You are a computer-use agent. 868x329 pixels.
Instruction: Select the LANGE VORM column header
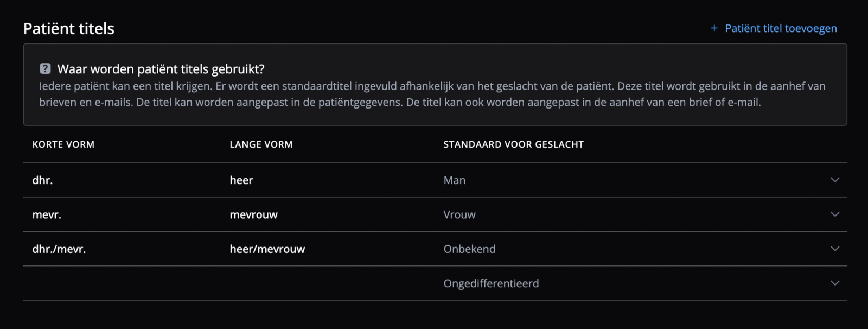pos(260,144)
